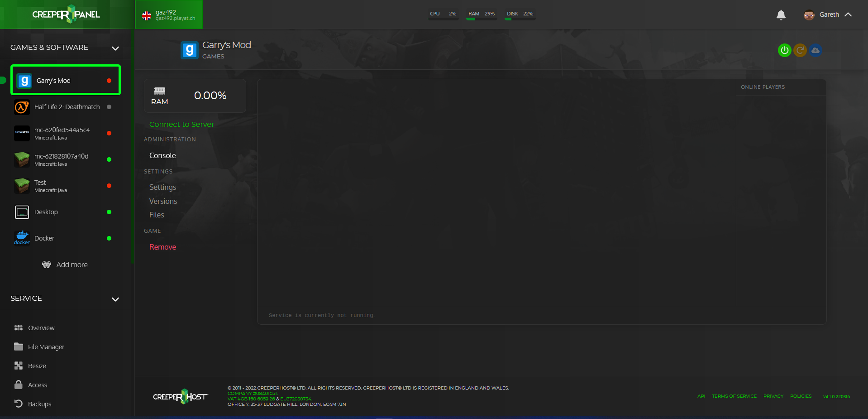Image resolution: width=868 pixels, height=419 pixels.
Task: Click the CreeperHost footer logo
Action: pyautogui.click(x=180, y=396)
